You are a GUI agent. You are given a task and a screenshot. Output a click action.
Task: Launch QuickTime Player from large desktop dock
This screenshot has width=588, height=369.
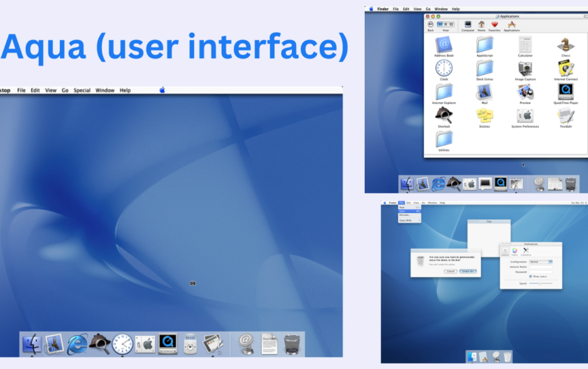(x=168, y=344)
